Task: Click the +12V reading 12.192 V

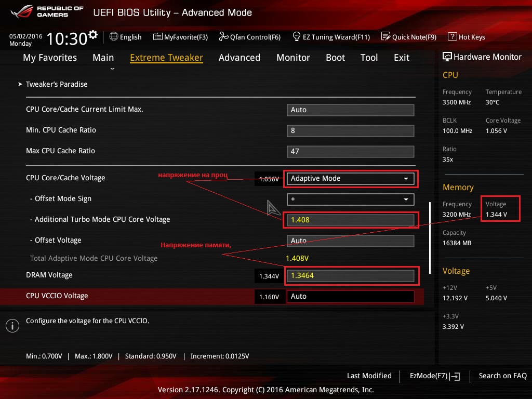Action: pos(455,298)
